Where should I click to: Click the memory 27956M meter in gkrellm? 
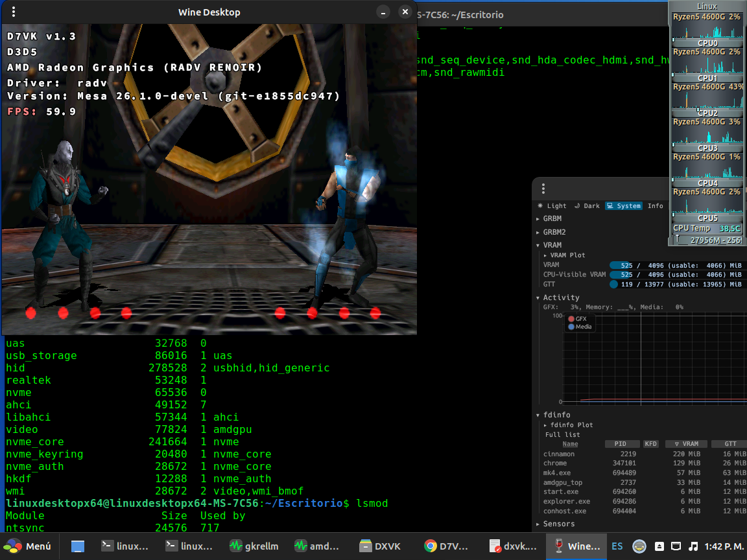[707, 240]
